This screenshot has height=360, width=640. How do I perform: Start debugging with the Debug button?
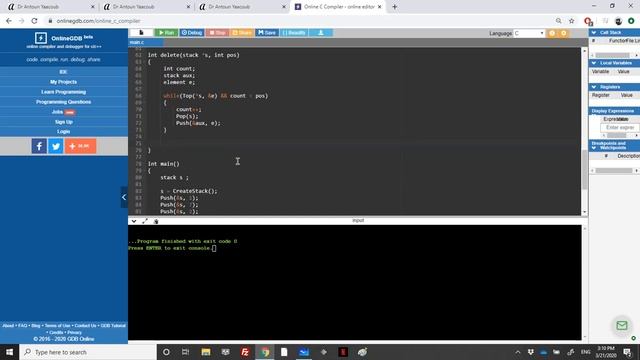coord(192,33)
